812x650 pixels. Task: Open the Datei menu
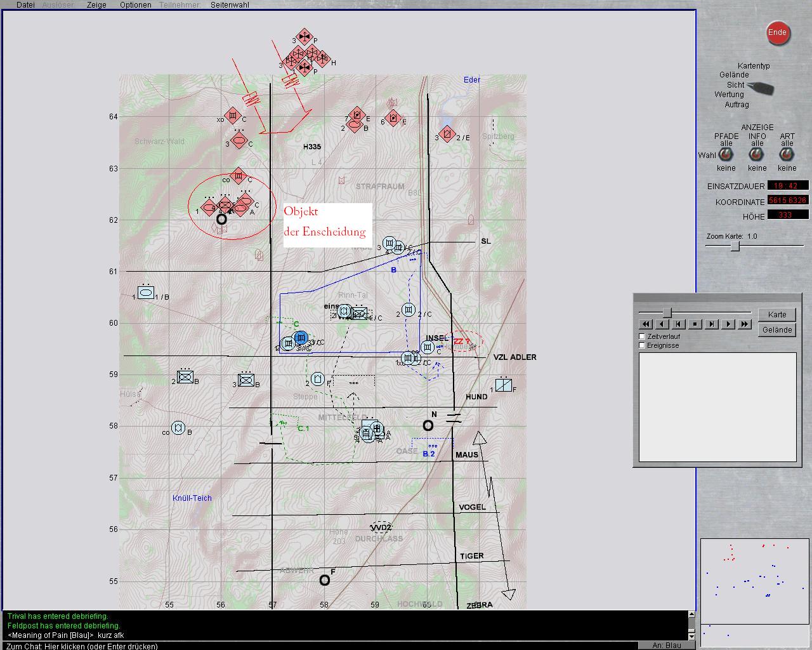coord(25,4)
